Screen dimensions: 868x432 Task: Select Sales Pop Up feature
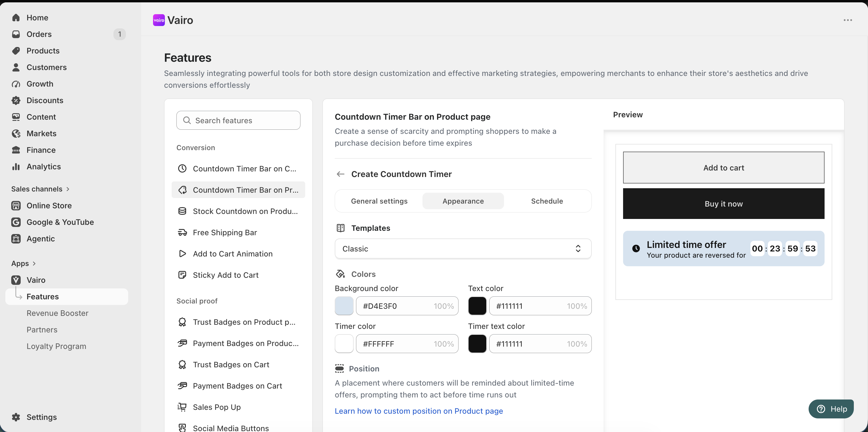click(238, 407)
